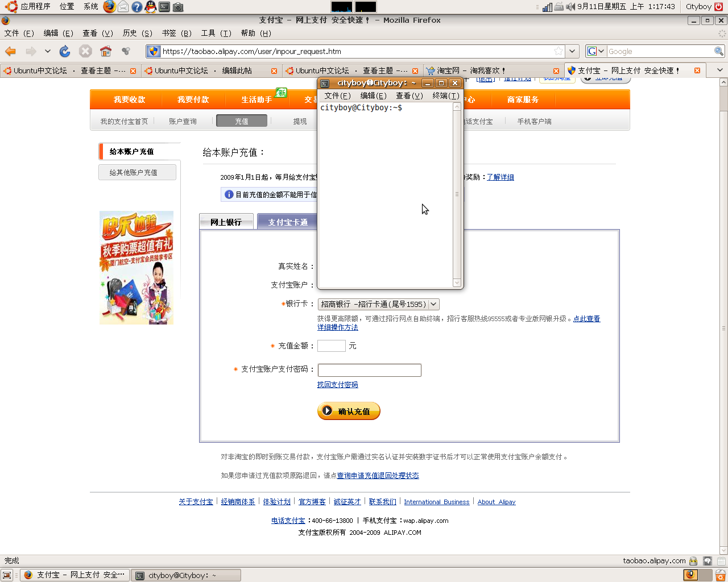Click the volume speaker icon in system tray
The height and width of the screenshot is (582, 728).
(570, 7)
